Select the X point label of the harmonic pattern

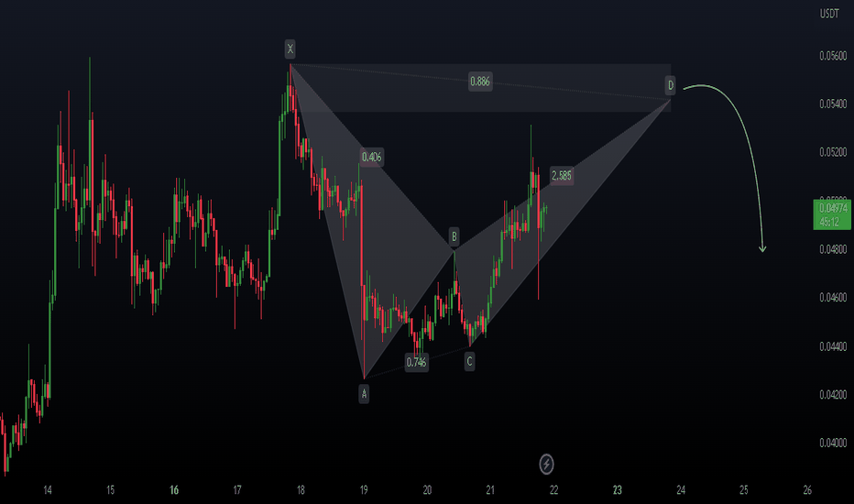tap(290, 49)
